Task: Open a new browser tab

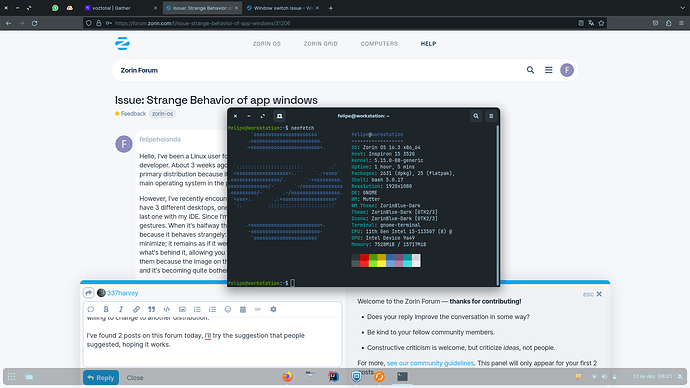Action: (x=331, y=8)
